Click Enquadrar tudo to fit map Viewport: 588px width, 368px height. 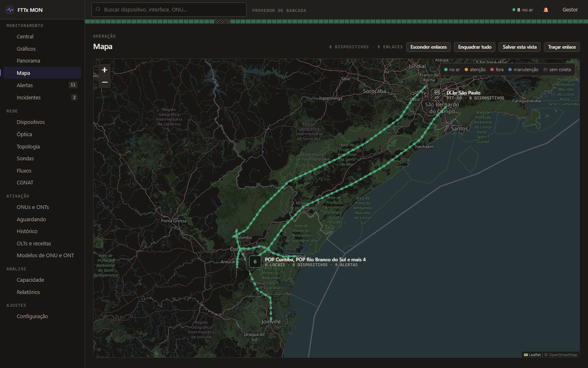[474, 47]
